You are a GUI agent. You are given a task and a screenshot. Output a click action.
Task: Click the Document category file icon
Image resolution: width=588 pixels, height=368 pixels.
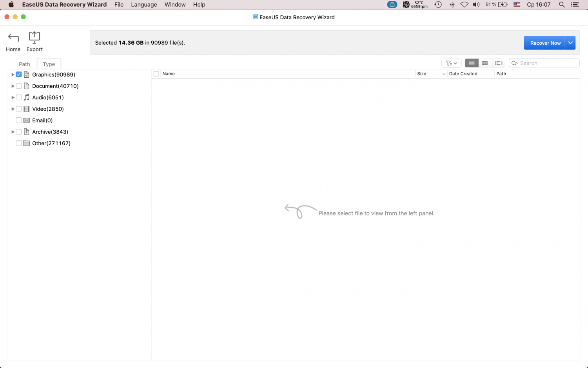point(27,86)
